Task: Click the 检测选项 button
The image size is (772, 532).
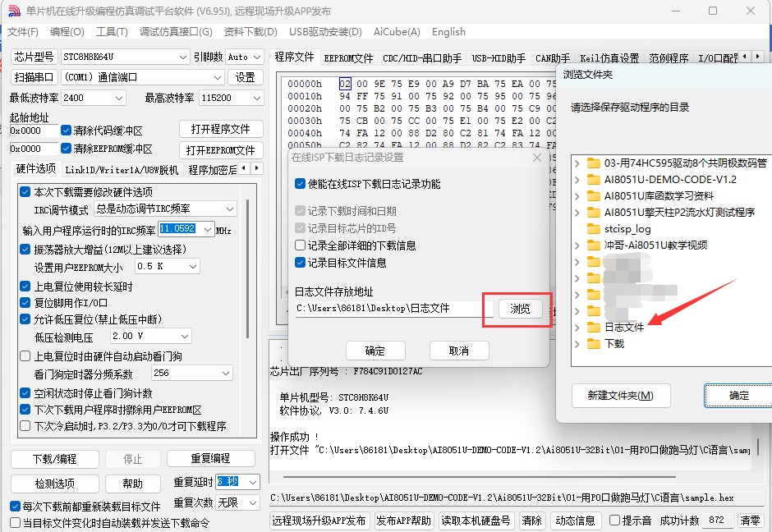Action: [x=55, y=484]
